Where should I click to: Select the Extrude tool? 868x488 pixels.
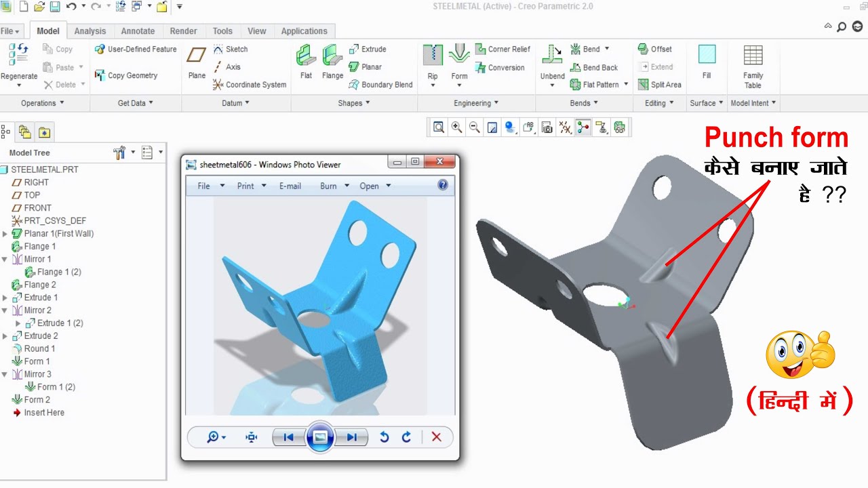click(x=368, y=49)
